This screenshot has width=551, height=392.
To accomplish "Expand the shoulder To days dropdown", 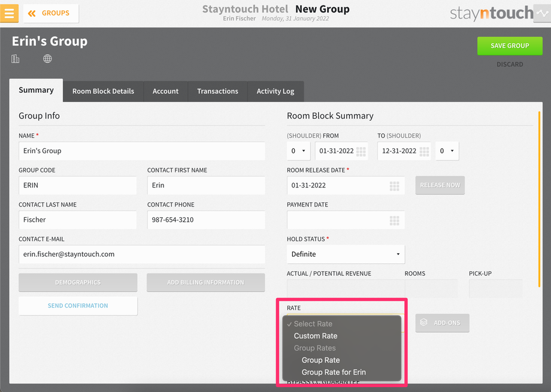I will point(447,151).
